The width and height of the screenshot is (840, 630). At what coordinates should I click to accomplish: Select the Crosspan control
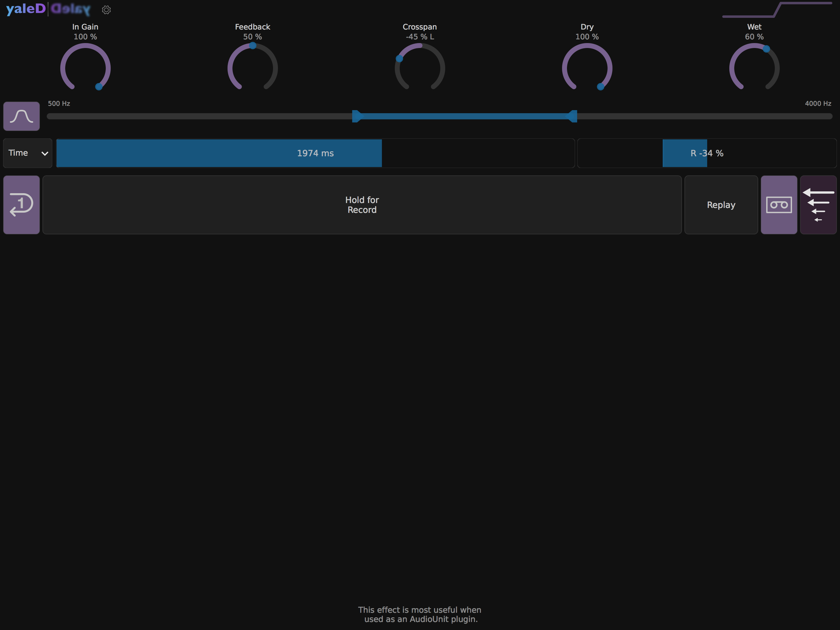[420, 68]
